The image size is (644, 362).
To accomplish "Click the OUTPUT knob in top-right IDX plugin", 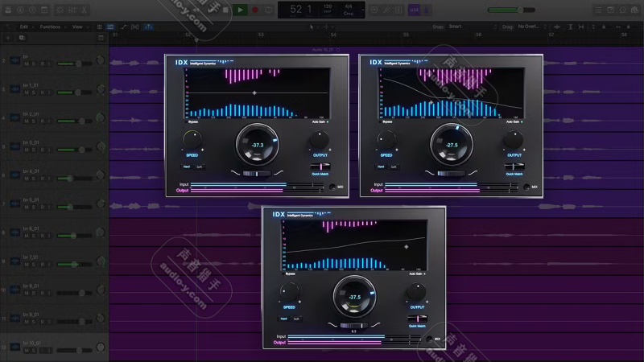I will pyautogui.click(x=514, y=139).
